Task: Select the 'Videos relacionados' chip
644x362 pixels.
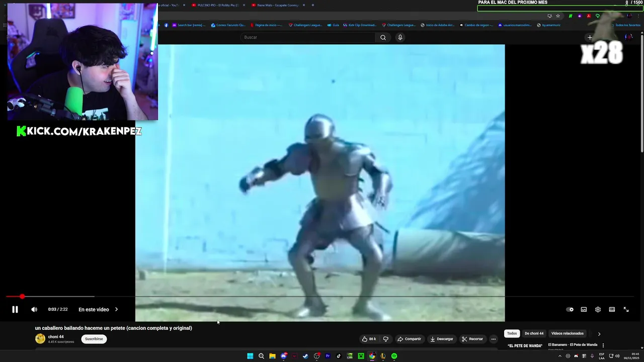Action: tap(567, 333)
